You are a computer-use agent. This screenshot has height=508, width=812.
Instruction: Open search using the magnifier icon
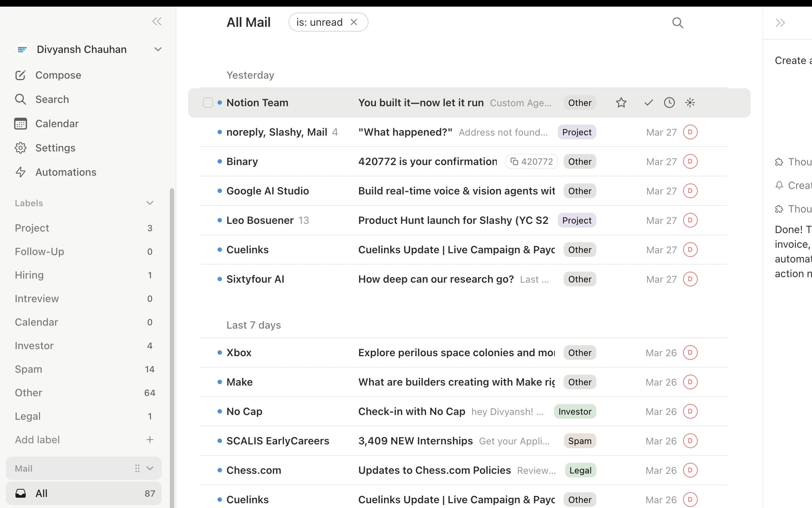pos(678,22)
